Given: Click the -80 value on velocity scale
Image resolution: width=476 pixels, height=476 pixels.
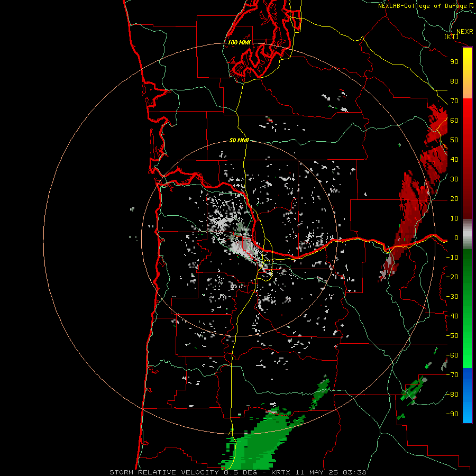Looking at the screenshot, I should click(x=452, y=395).
